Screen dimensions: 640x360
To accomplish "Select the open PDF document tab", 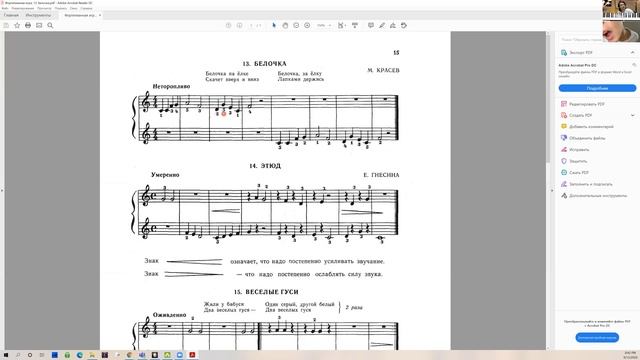I will 80,15.
